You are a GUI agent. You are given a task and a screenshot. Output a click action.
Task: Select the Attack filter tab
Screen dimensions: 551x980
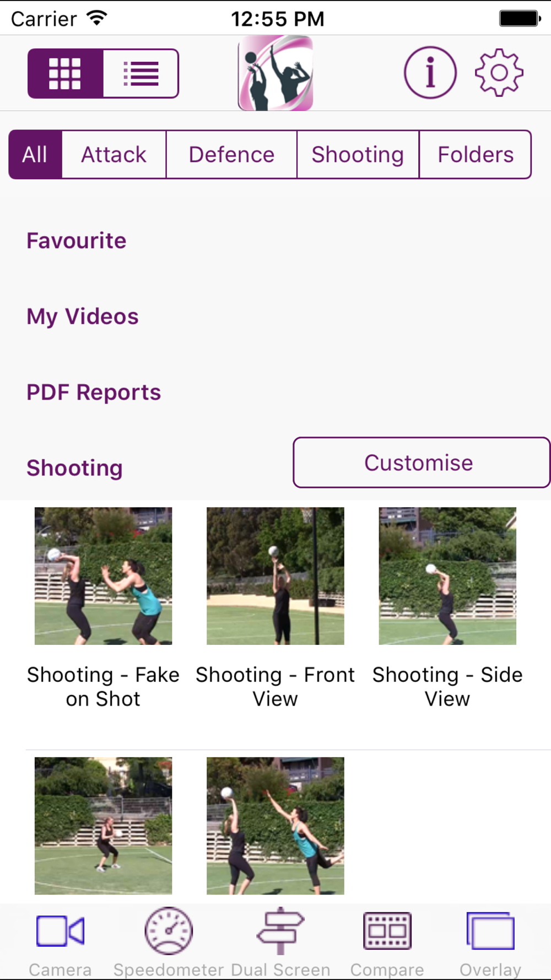coord(114,154)
